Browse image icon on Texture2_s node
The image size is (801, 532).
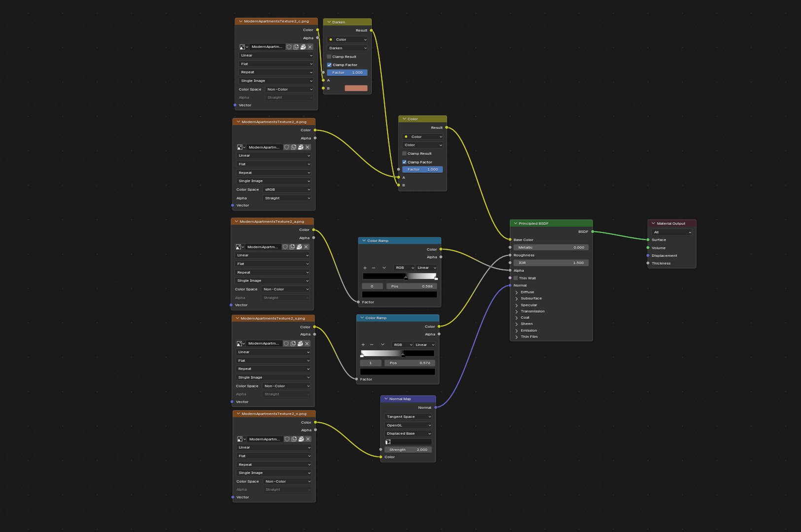point(241,343)
